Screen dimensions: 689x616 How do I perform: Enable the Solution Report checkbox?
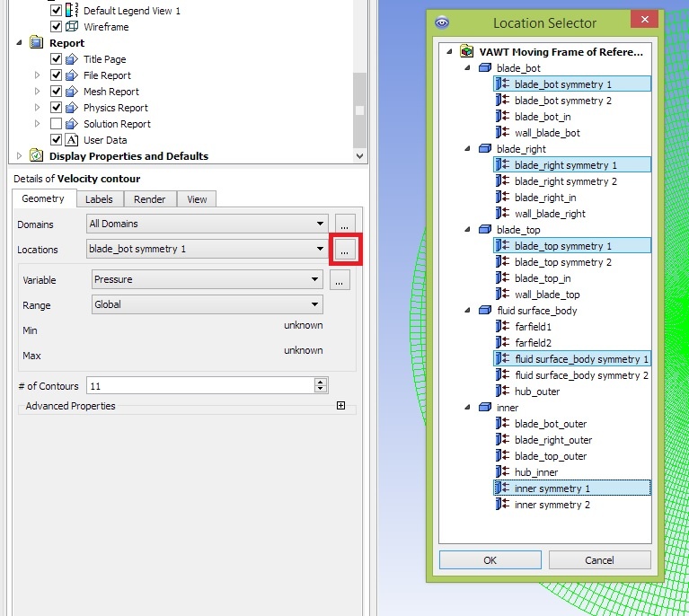56,124
